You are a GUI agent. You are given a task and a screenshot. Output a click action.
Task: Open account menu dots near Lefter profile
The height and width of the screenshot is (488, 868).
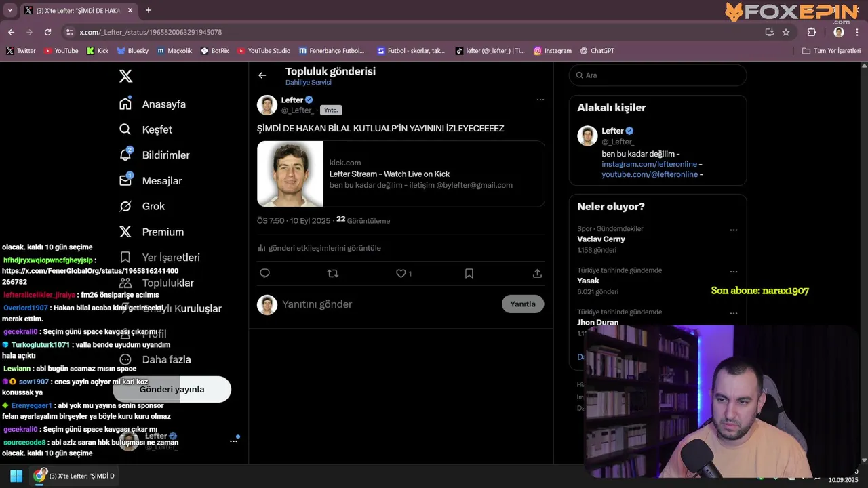tap(233, 441)
